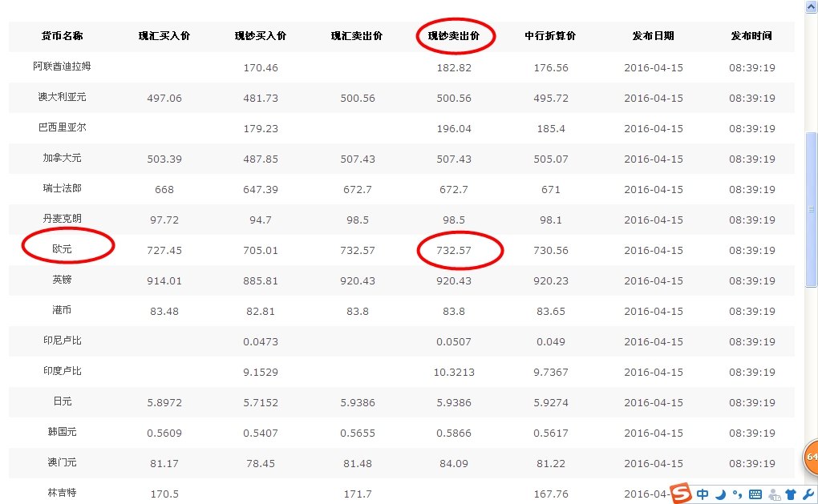The width and height of the screenshot is (818, 504).
Task: Click the 885.81 pound value
Action: [261, 281]
